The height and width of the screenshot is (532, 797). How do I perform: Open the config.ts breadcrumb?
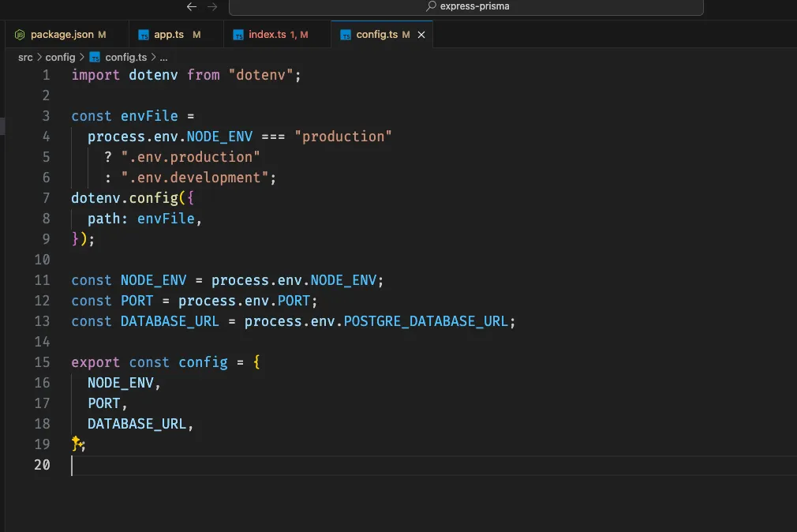click(x=125, y=58)
